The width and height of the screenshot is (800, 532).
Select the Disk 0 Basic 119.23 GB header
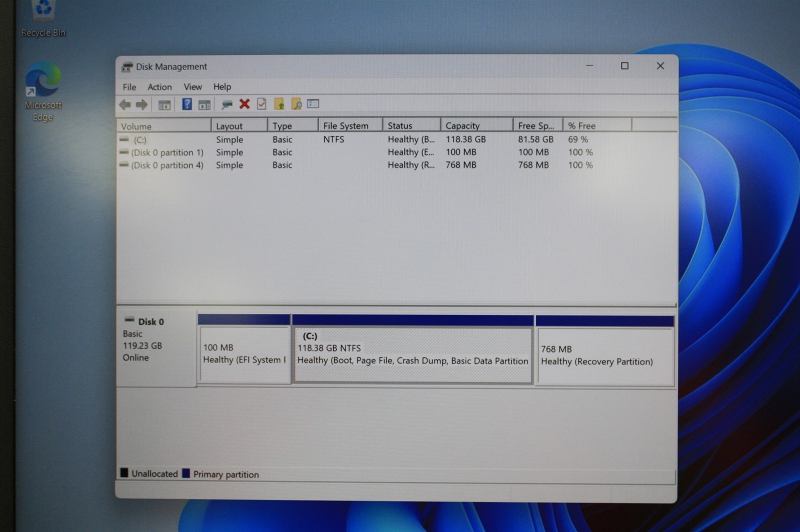(x=156, y=347)
